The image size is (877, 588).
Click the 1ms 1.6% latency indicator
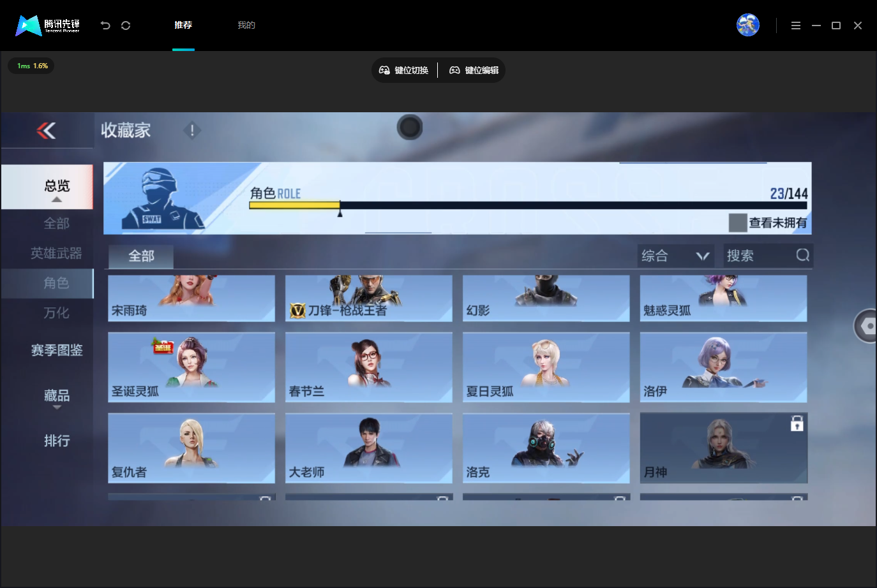tap(32, 66)
